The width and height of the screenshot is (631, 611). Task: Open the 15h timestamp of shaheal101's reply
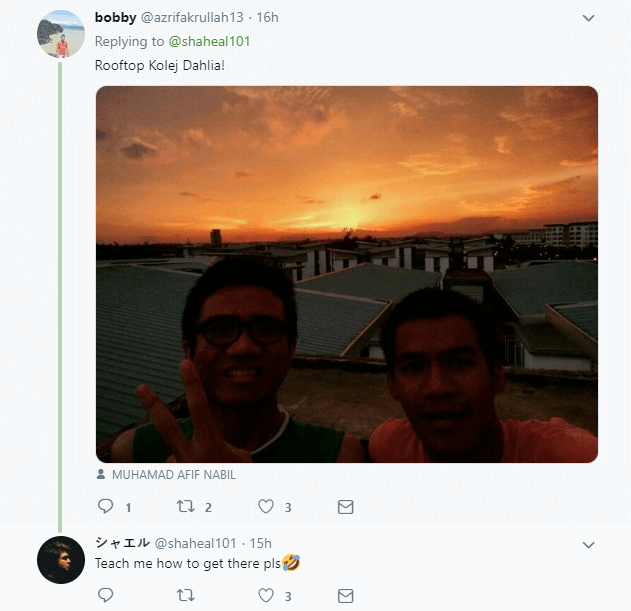coord(260,543)
